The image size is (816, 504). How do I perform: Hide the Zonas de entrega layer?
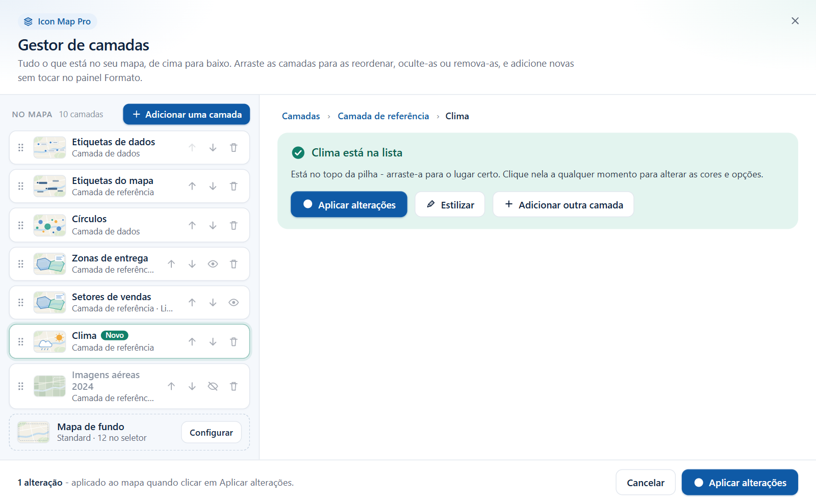[213, 264]
